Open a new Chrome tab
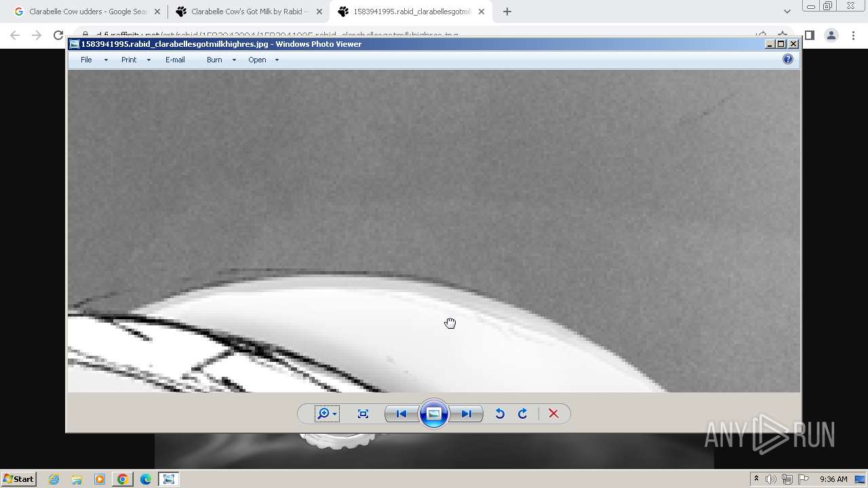Screen dimensions: 868x488 click(507, 12)
